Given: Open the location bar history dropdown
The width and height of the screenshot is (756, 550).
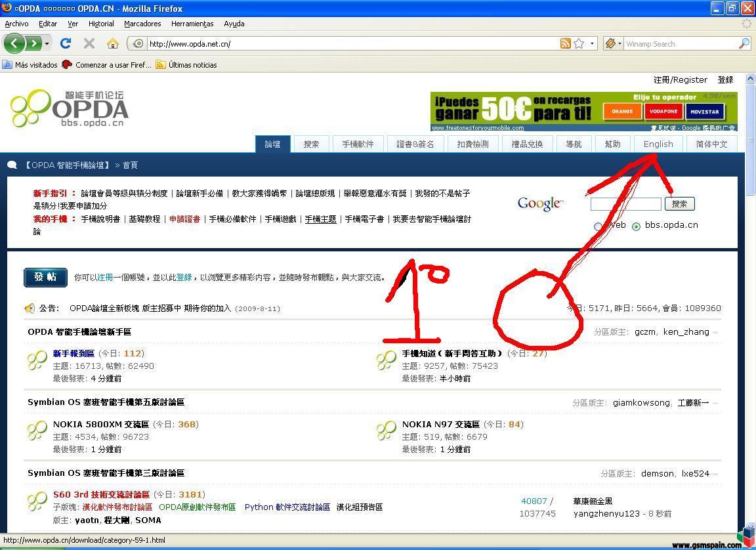Looking at the screenshot, I should (593, 43).
